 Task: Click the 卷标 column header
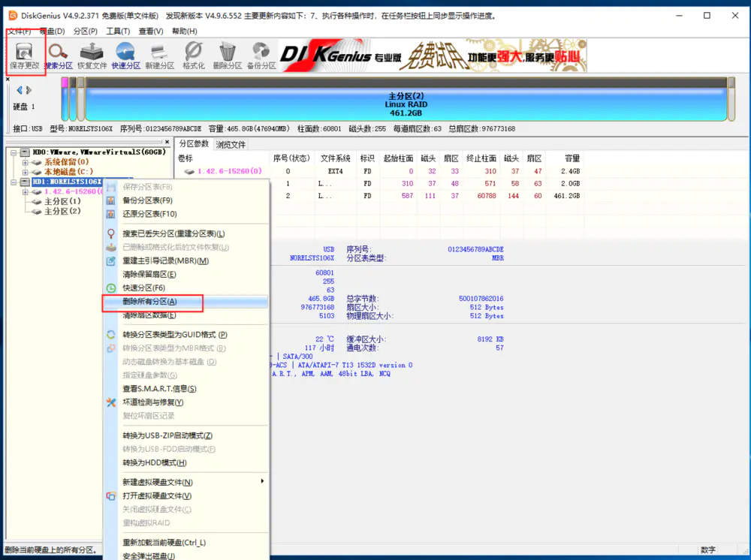185,158
